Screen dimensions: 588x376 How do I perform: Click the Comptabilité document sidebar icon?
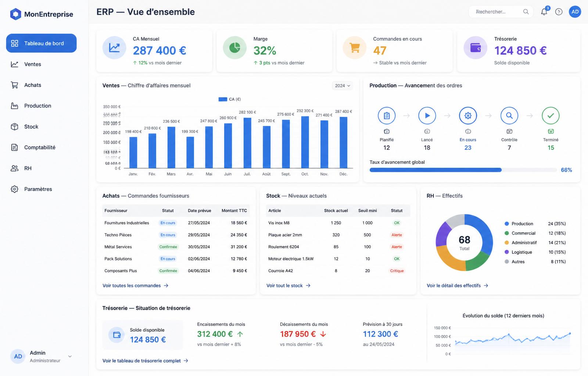click(15, 148)
